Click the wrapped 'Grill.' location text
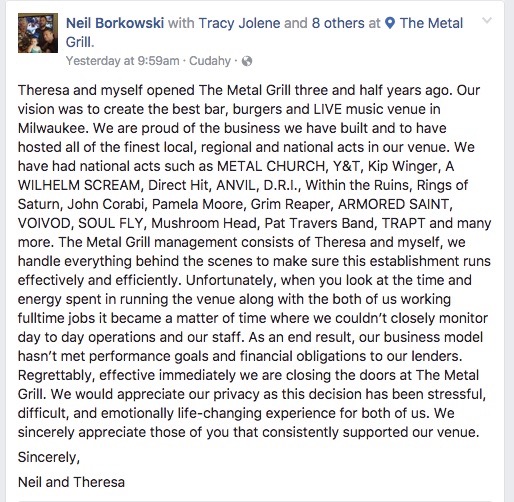 80,42
